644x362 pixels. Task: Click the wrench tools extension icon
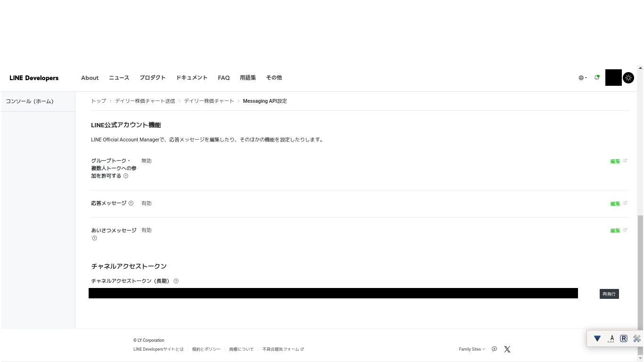point(637,338)
